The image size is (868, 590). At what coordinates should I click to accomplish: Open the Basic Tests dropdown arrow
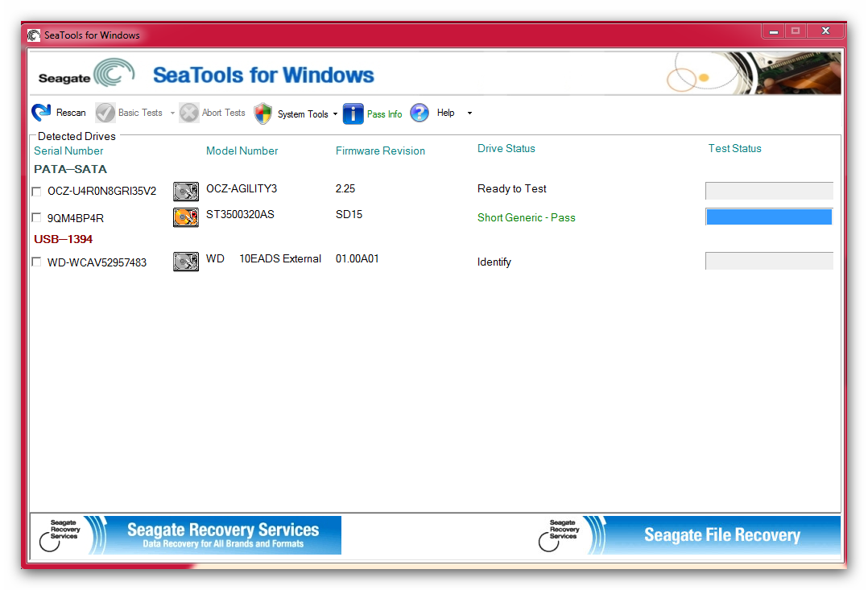[172, 113]
